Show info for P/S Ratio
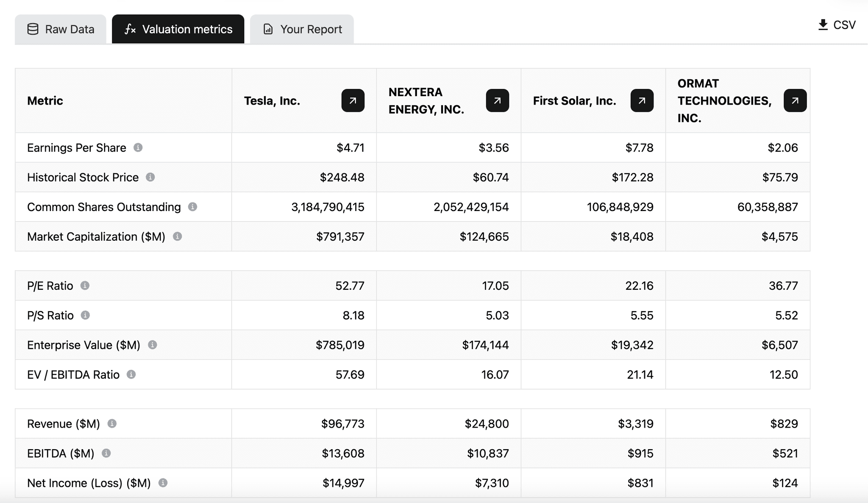 (x=85, y=315)
